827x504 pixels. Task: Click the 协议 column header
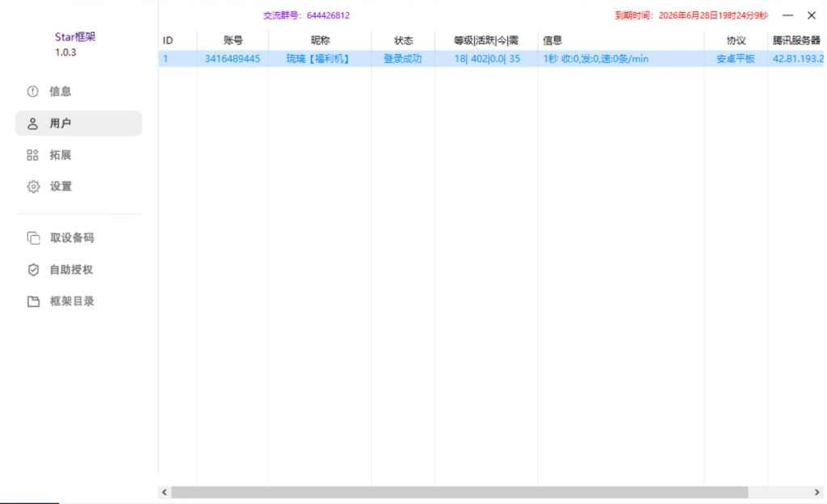pyautogui.click(x=735, y=40)
